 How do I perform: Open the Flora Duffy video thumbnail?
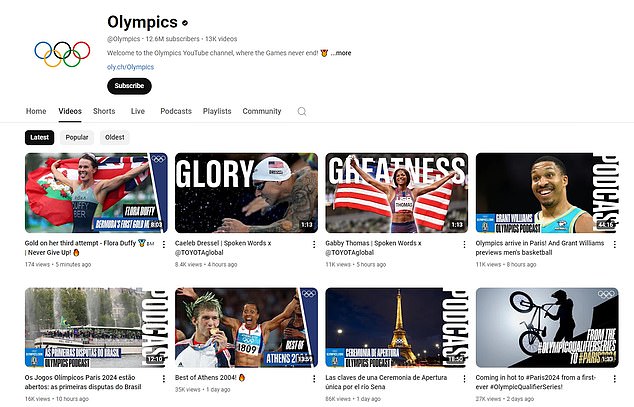point(96,192)
